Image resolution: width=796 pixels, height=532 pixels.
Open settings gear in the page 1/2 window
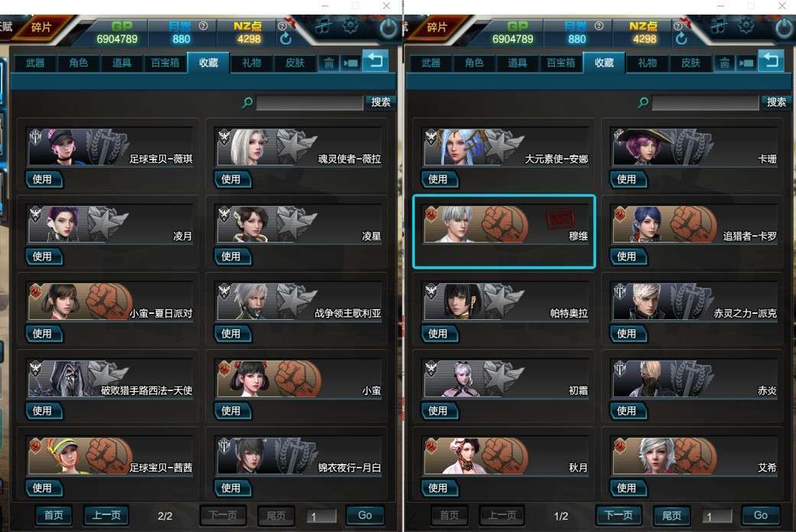(745, 26)
